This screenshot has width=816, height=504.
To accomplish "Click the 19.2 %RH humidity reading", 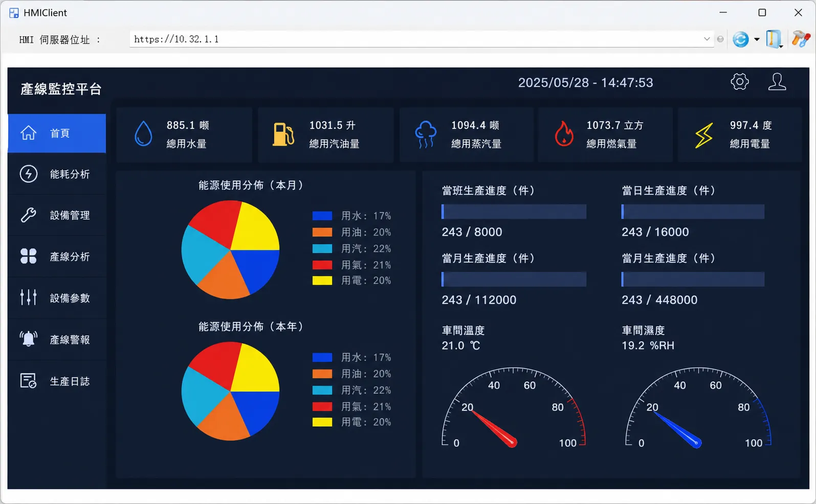I will pos(648,346).
